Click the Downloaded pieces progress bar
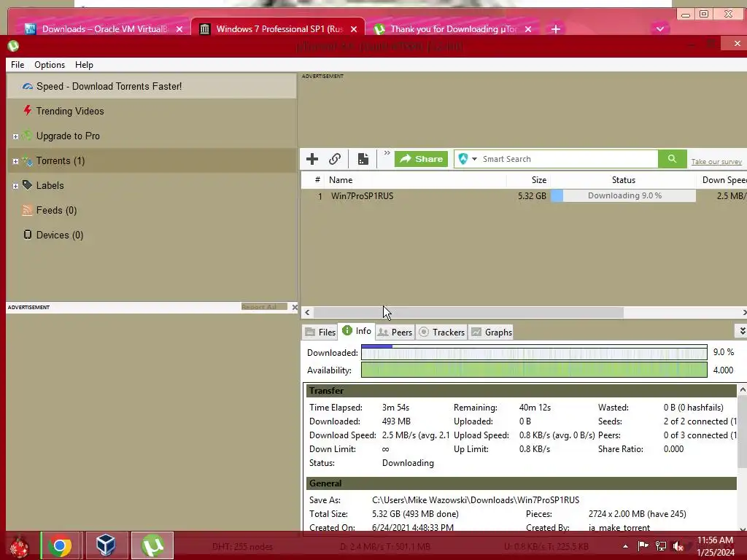The height and width of the screenshot is (560, 747). tap(534, 352)
